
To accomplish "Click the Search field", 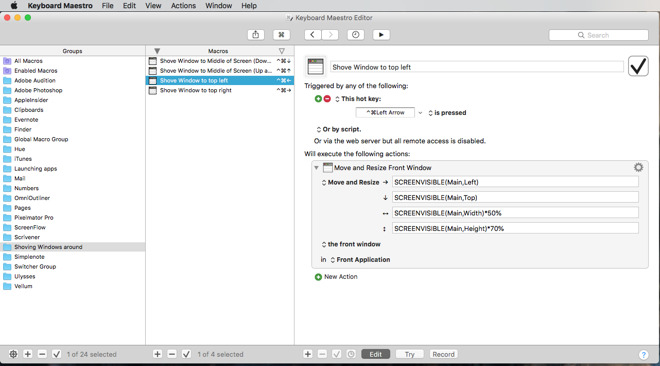I will (599, 35).
